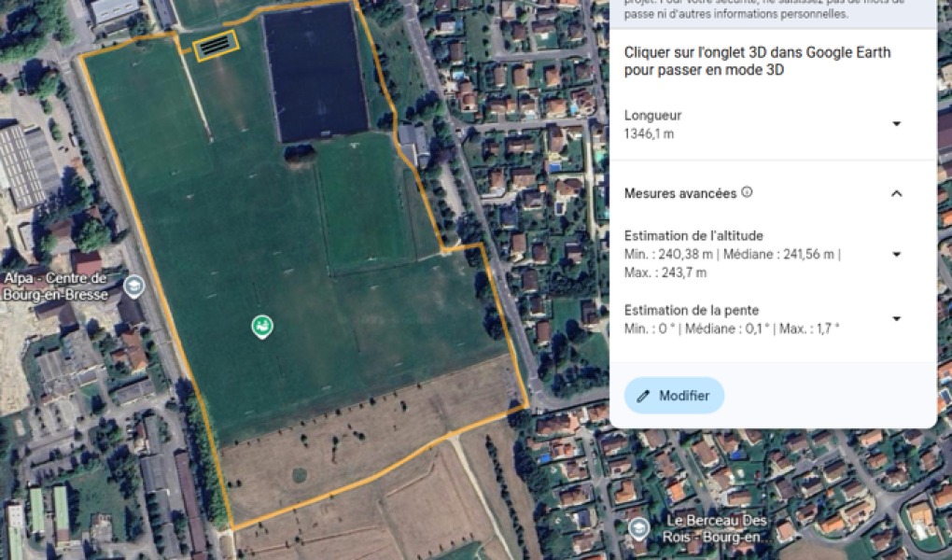The width and height of the screenshot is (952, 560).
Task: Open the Estimation de l'altitude dropdown
Action: 896,255
